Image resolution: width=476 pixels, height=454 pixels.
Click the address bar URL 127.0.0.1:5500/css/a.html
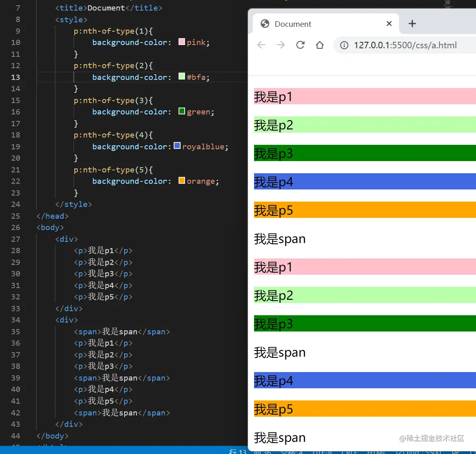(x=405, y=45)
